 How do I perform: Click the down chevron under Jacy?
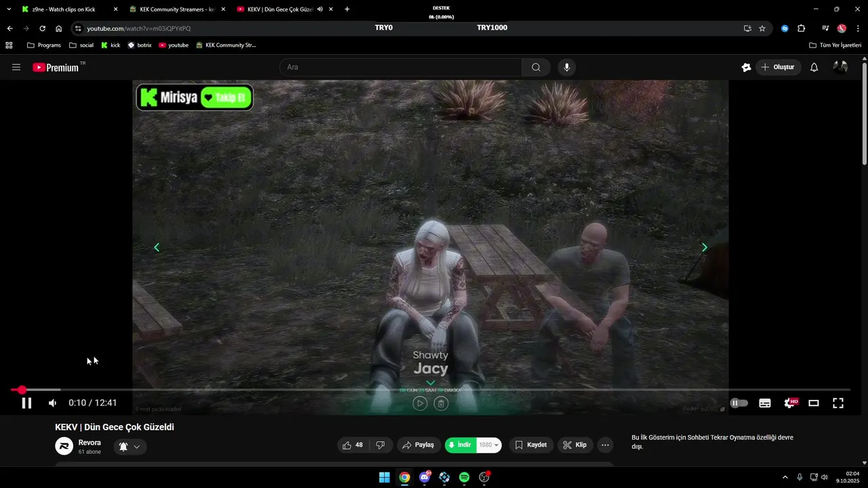point(431,383)
